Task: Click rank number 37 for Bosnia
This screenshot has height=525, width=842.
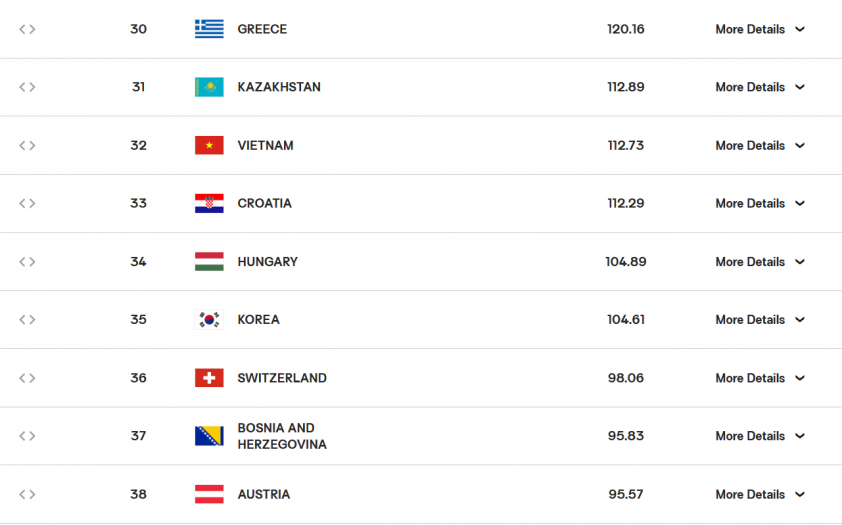Action: (139, 436)
